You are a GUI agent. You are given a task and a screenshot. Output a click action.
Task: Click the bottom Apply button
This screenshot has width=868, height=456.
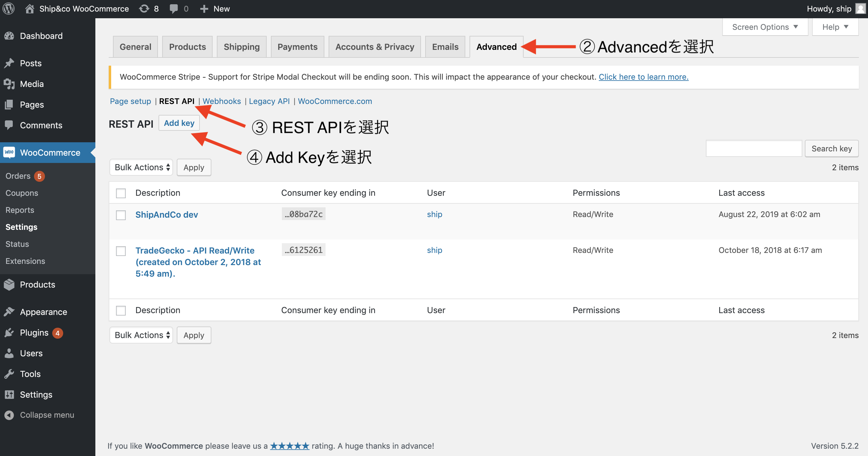tap(194, 335)
